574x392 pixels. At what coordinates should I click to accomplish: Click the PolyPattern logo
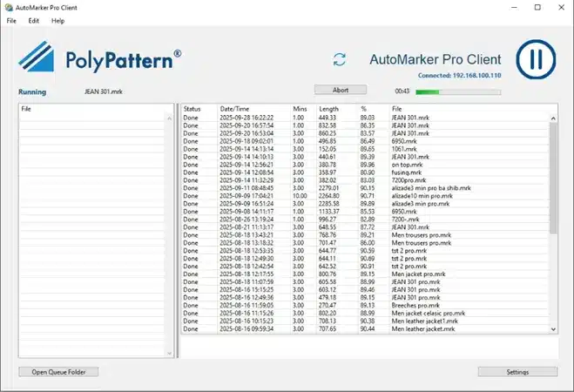(x=100, y=57)
